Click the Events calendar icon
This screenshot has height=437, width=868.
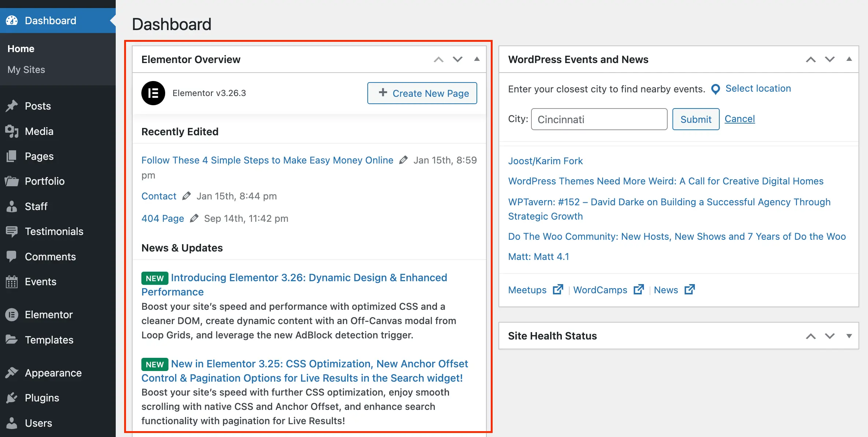pos(12,282)
